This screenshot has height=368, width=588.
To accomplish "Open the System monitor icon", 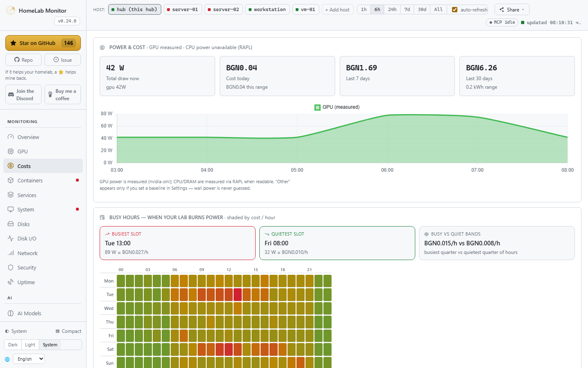I will coord(11,209).
